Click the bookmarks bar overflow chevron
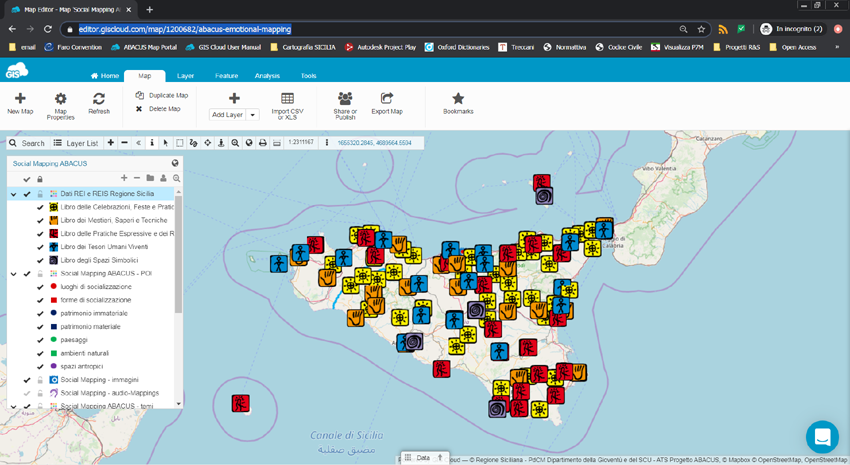850x465 pixels. tap(837, 47)
